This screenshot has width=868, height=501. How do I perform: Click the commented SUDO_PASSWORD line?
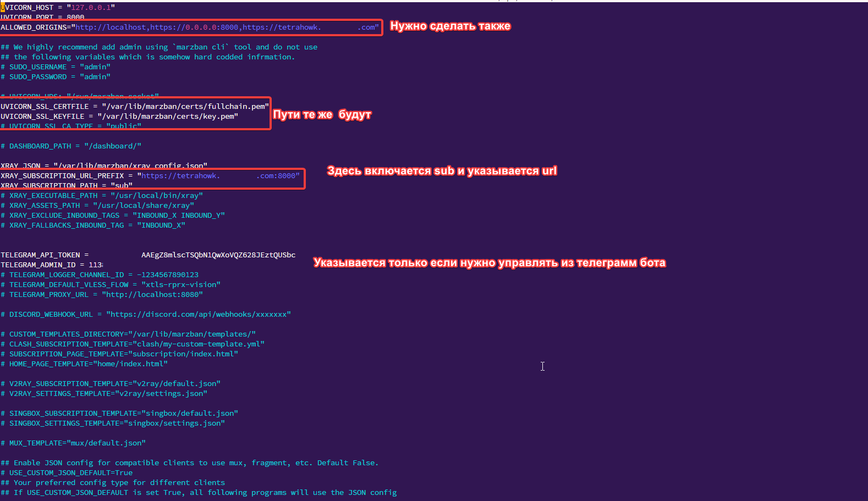tap(59, 77)
